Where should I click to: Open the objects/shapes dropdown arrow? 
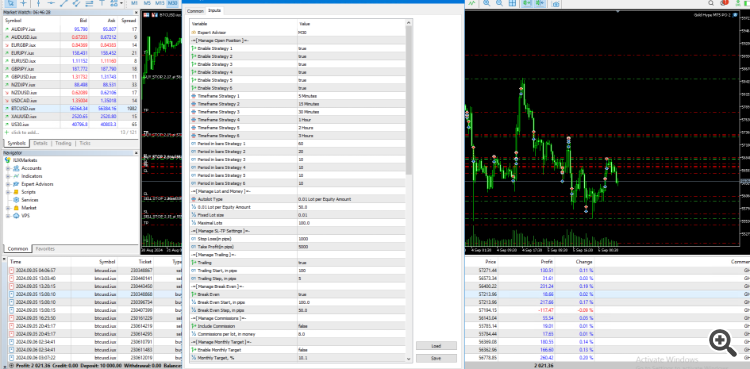121,3
